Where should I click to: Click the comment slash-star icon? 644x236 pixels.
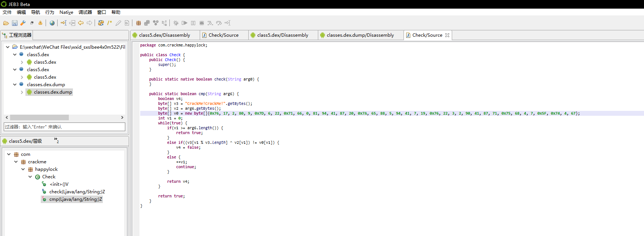click(110, 23)
